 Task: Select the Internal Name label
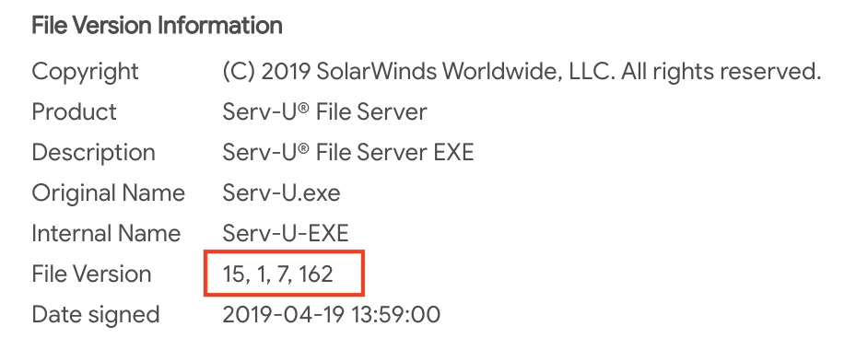tap(106, 233)
